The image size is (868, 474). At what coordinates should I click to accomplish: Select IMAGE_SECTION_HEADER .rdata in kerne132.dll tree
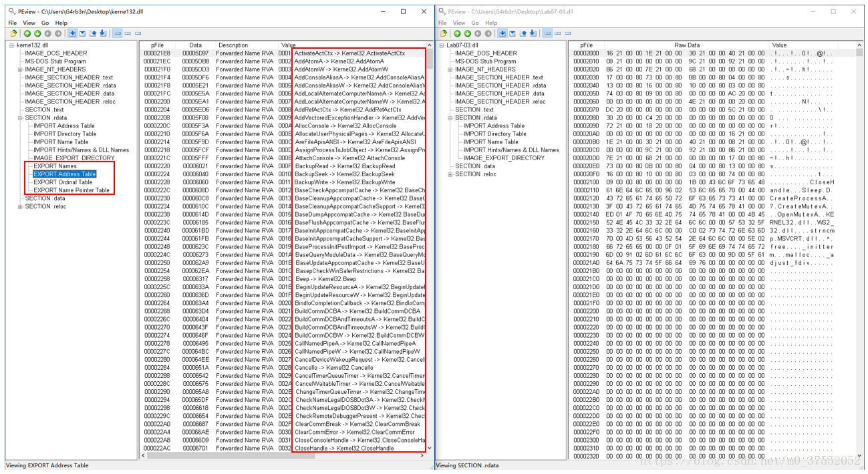pos(70,85)
